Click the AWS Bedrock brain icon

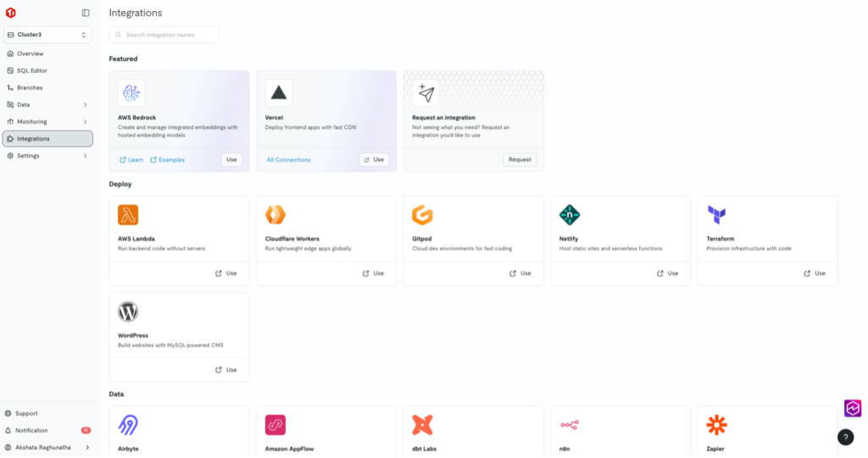(131, 93)
